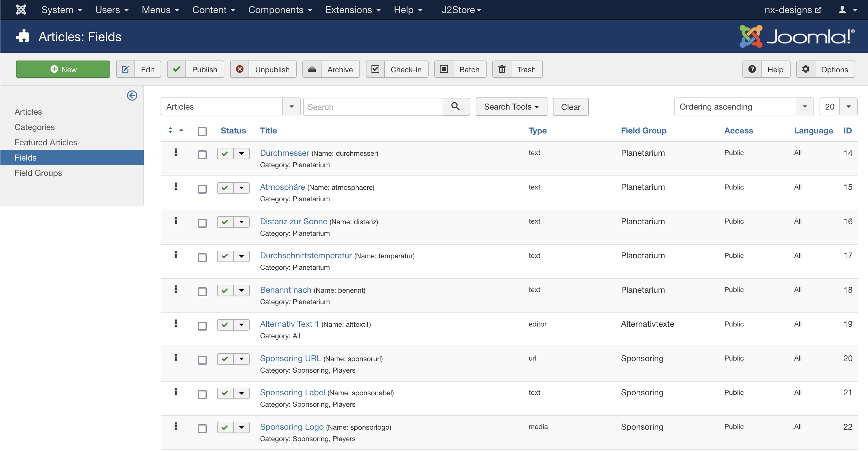Click the Unpublish red cross icon
The image size is (868, 451).
point(240,69)
